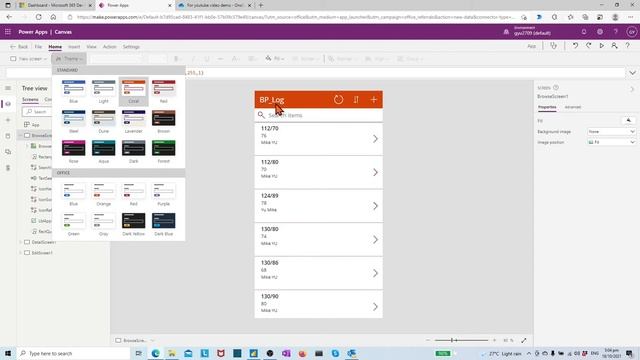The image size is (640, 360).
Task: Open the Power Apps app launcher waffle
Action: click(8, 32)
